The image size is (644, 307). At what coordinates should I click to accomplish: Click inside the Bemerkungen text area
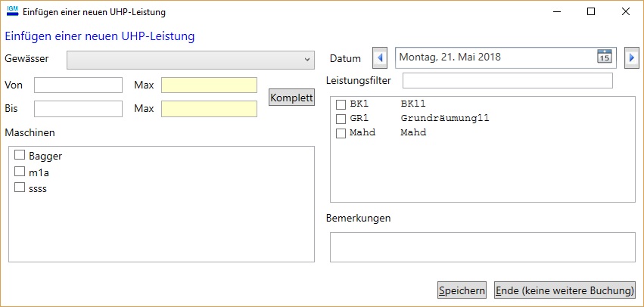[482, 247]
